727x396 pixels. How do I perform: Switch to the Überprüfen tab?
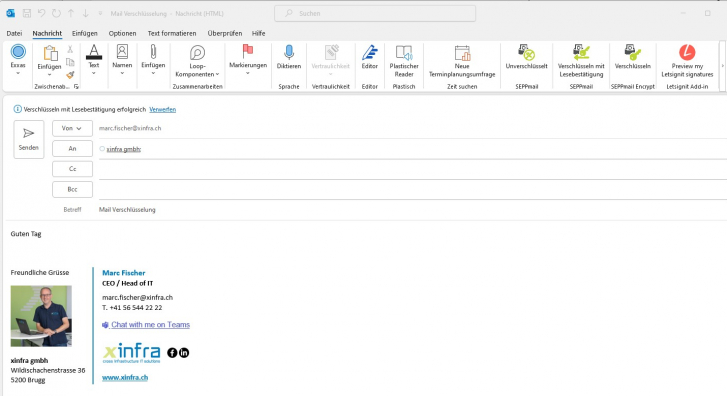225,33
